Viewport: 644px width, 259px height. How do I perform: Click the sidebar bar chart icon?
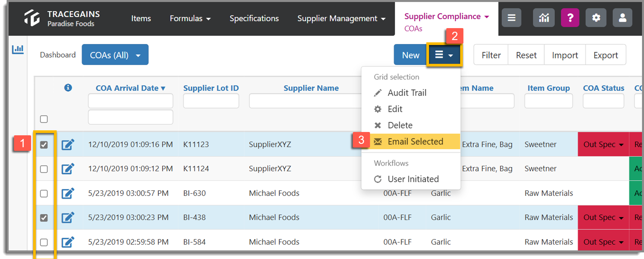pyautogui.click(x=18, y=50)
